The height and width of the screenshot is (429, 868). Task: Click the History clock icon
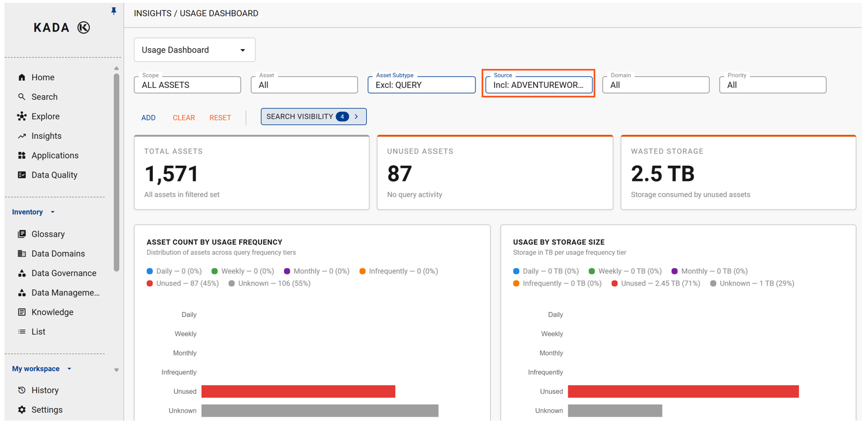pyautogui.click(x=22, y=390)
